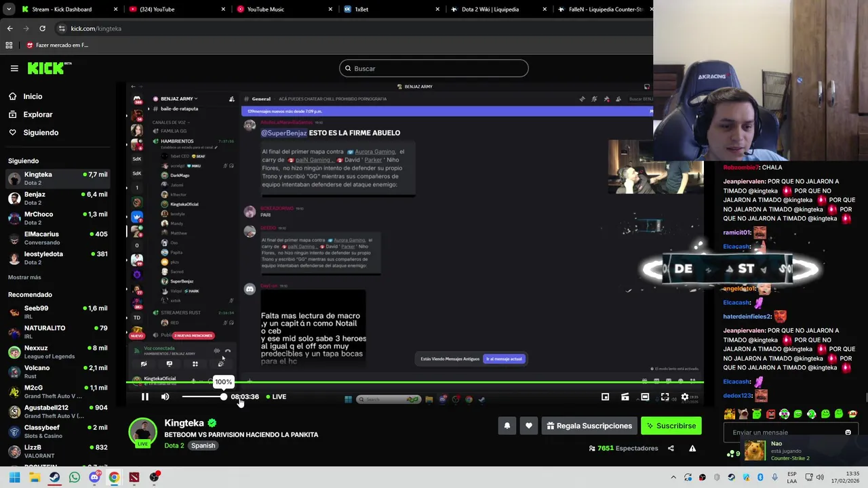
Task: Mute the stream volume speaker icon
Action: click(x=165, y=396)
